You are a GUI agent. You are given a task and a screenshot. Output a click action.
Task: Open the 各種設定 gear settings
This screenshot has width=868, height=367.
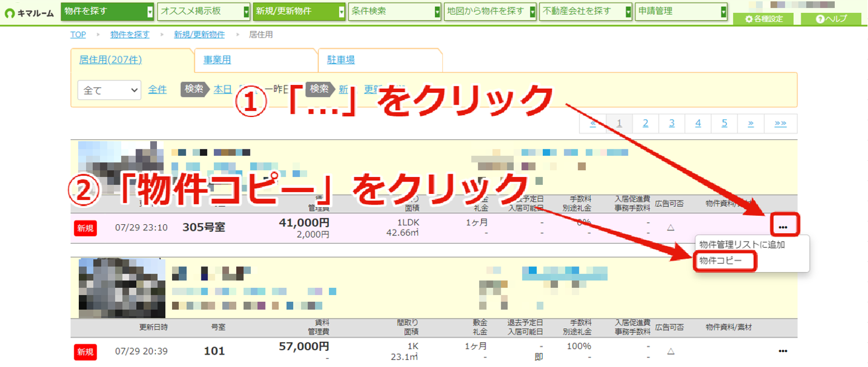(x=763, y=19)
